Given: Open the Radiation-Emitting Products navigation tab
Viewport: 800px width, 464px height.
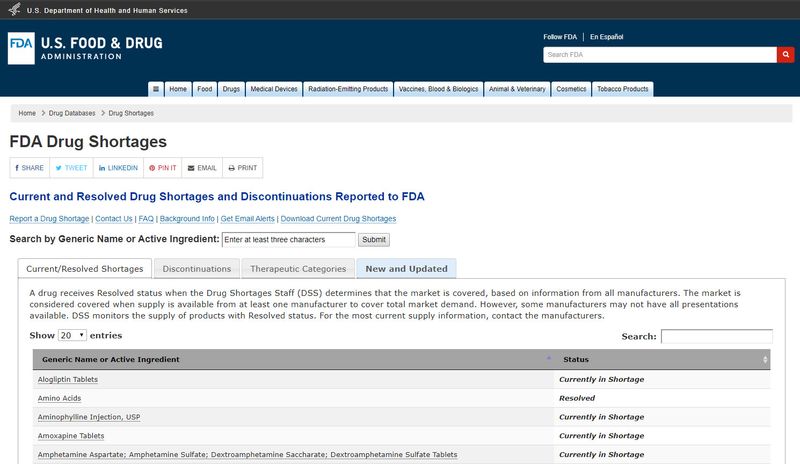Looking at the screenshot, I should point(348,89).
